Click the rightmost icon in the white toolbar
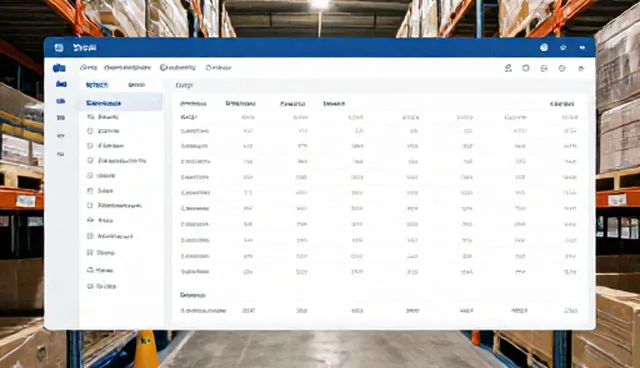Screen dimensions: 640x368 581,69
